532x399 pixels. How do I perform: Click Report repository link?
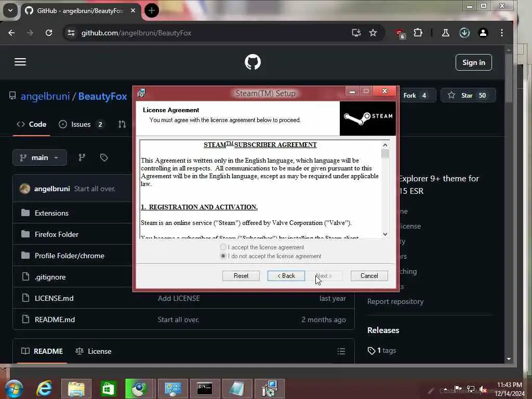395,302
